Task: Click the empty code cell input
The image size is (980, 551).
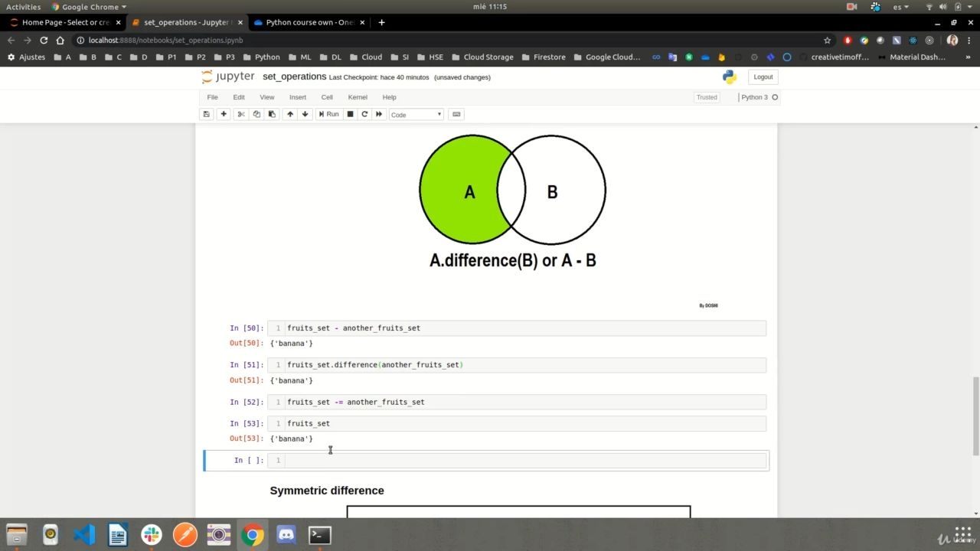Action: [525, 461]
